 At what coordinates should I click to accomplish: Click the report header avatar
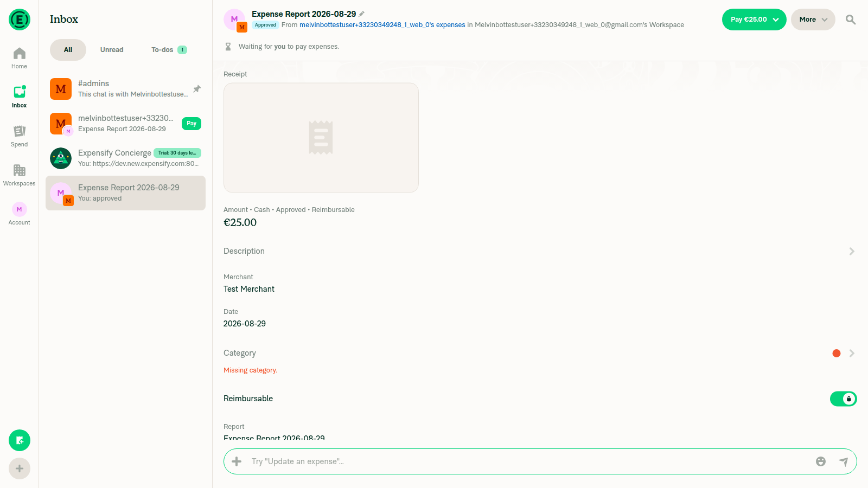(x=235, y=20)
